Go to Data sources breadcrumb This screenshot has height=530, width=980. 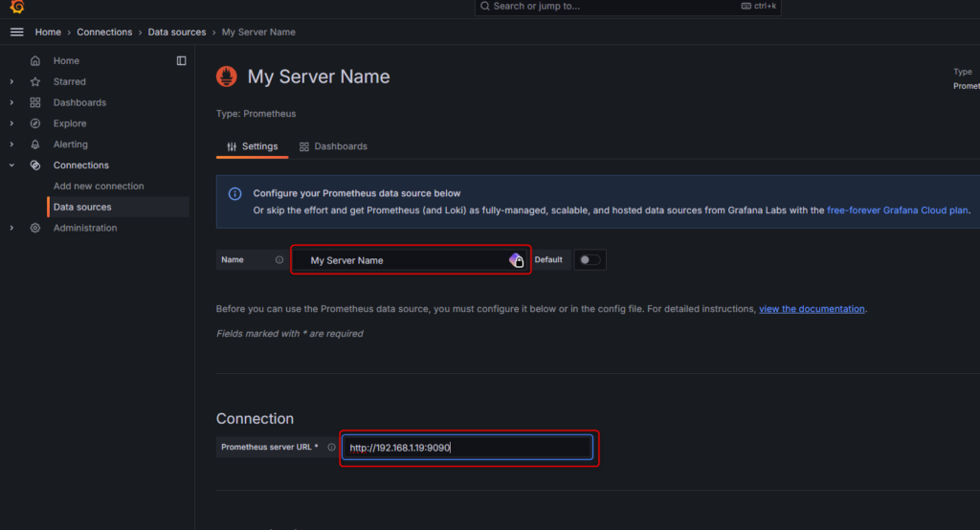177,32
